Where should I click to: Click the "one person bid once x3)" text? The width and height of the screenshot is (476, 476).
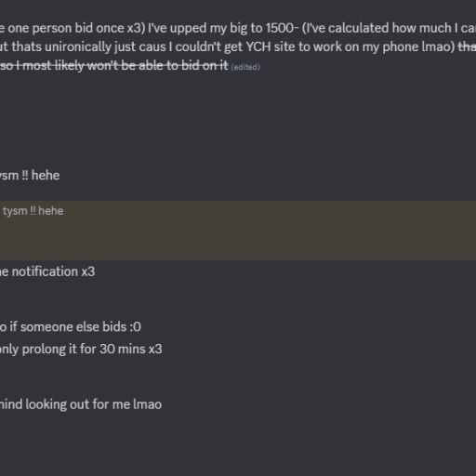(x=76, y=29)
